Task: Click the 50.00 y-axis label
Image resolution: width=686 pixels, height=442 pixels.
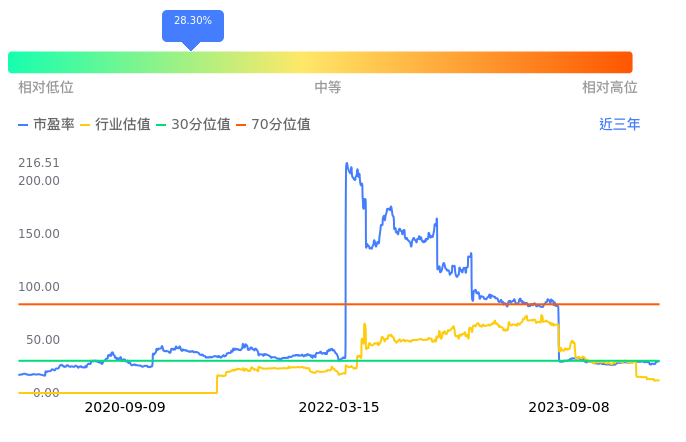Action: click(43, 340)
